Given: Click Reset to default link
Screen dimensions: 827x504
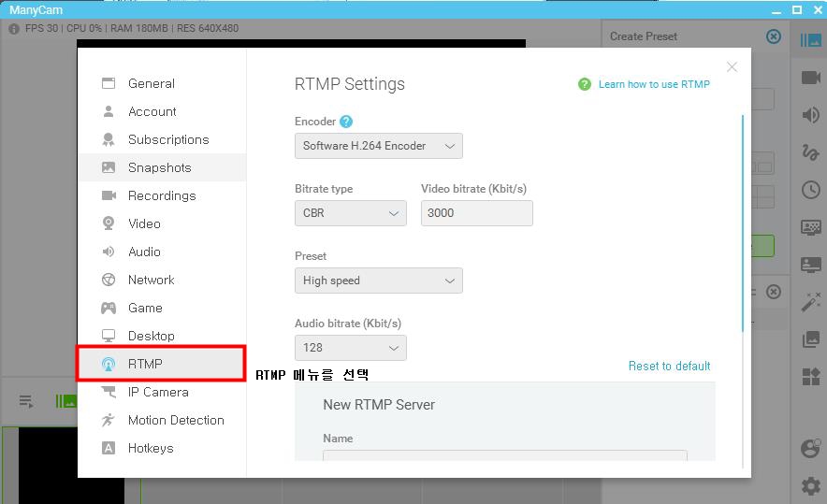Looking at the screenshot, I should pyautogui.click(x=669, y=366).
